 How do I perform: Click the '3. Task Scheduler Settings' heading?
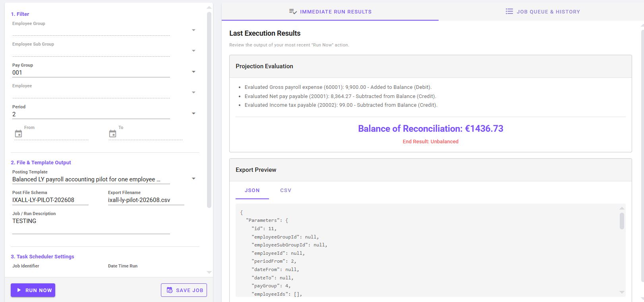43,257
